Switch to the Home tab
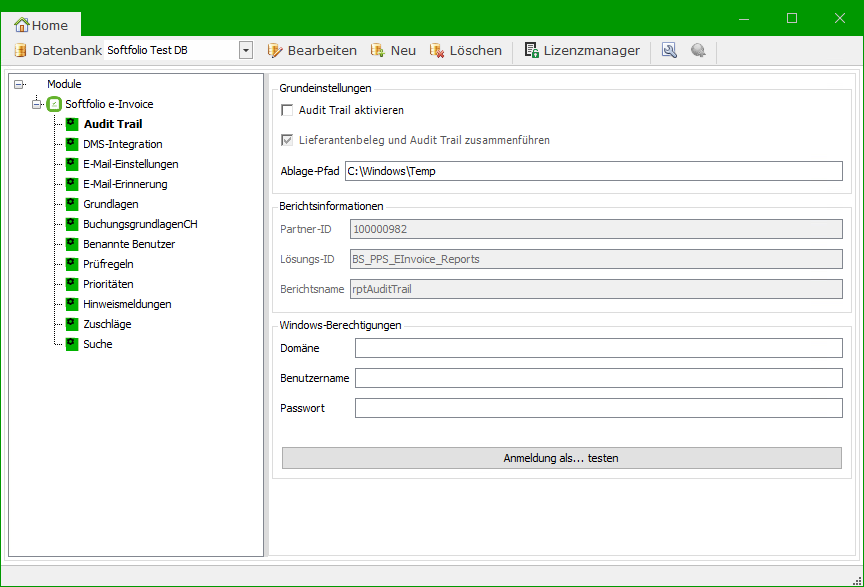 coord(42,25)
